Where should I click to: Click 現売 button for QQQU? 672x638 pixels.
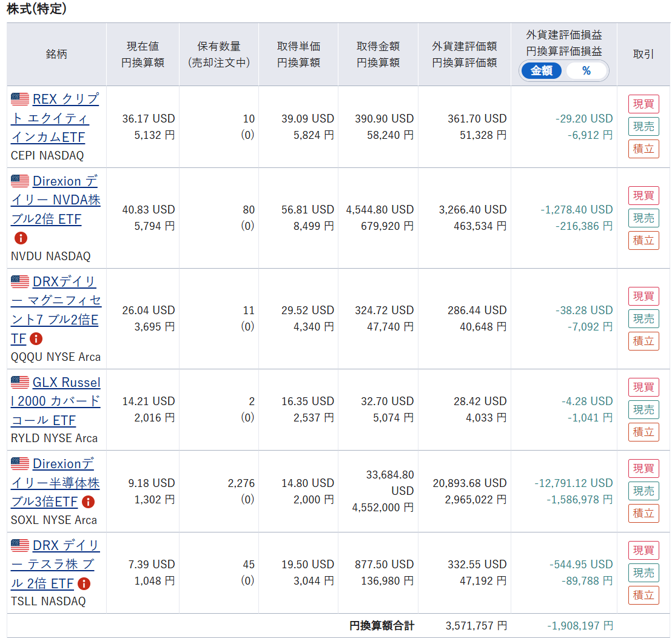(643, 319)
